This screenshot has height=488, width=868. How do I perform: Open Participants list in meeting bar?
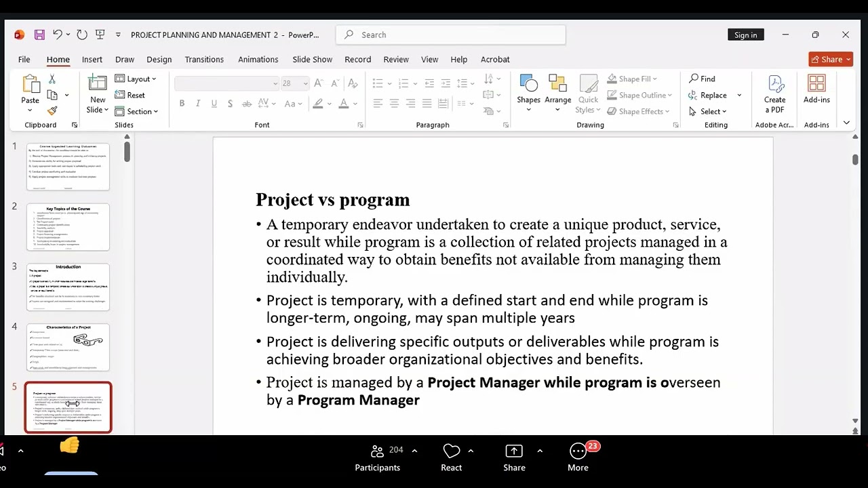[378, 458]
